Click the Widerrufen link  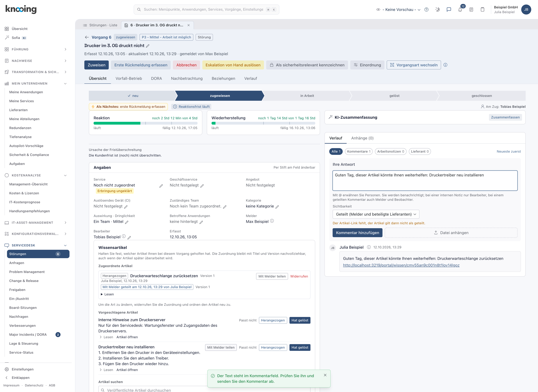[299, 276]
